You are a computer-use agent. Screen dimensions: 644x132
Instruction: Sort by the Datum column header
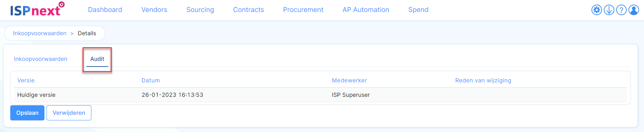point(151,80)
